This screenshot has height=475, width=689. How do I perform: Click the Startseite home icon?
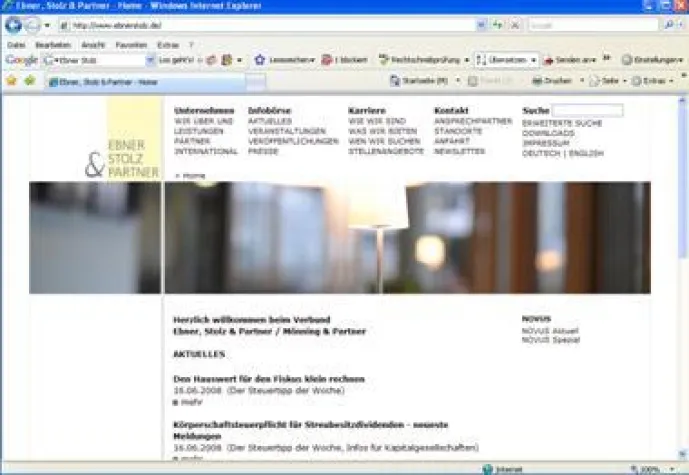[x=395, y=81]
